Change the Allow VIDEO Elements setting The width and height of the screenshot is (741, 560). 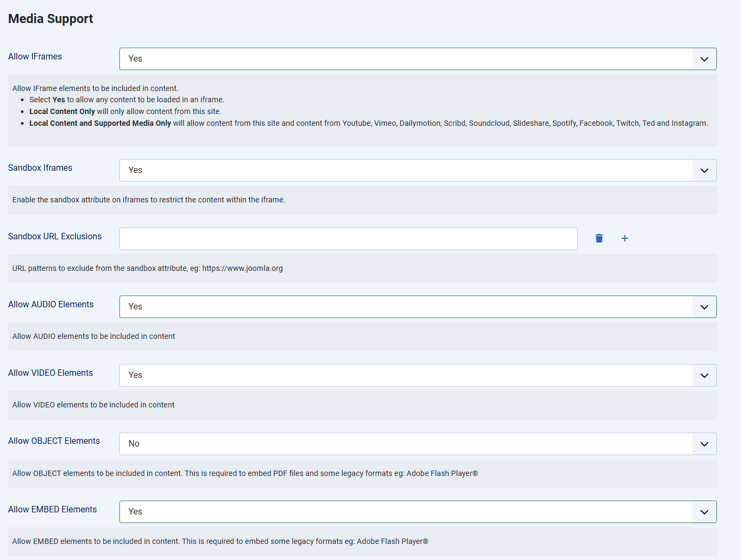(x=418, y=375)
